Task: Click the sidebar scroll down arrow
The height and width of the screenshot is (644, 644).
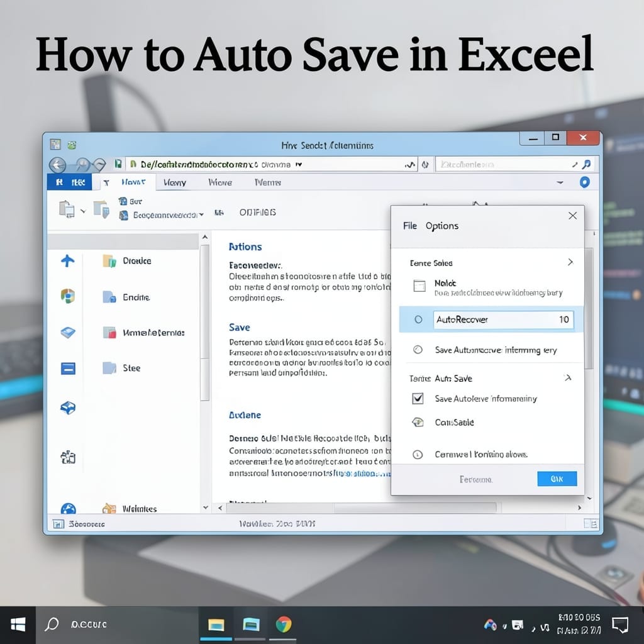Action: click(x=206, y=508)
